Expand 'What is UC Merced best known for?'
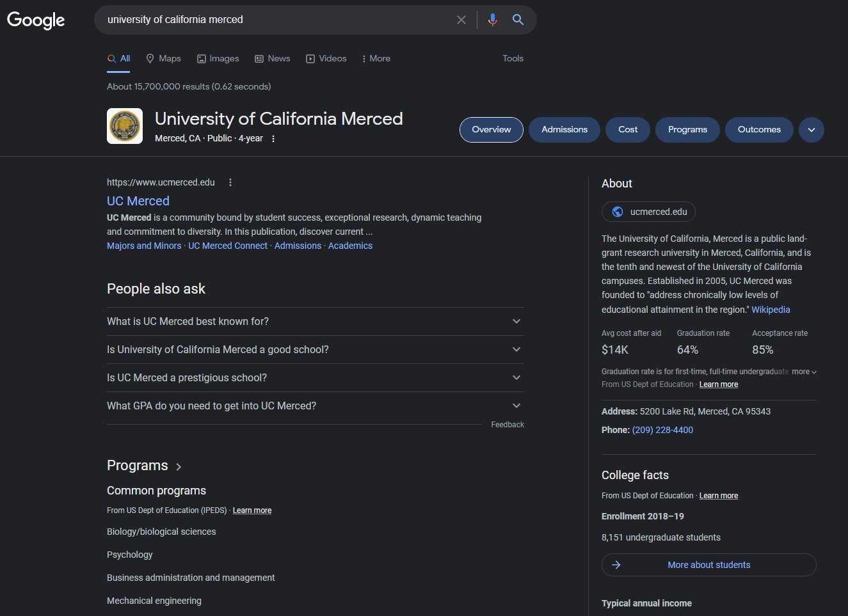The width and height of the screenshot is (848, 616). point(315,321)
